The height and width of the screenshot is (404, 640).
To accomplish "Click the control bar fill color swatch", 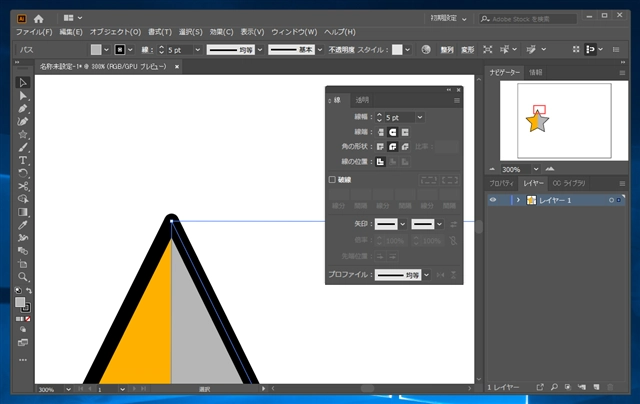I will 96,50.
